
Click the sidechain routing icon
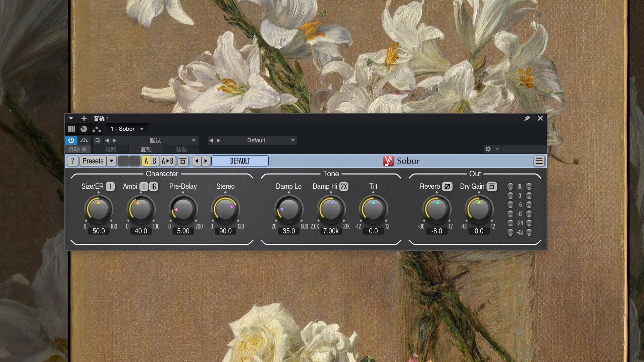coord(97,129)
